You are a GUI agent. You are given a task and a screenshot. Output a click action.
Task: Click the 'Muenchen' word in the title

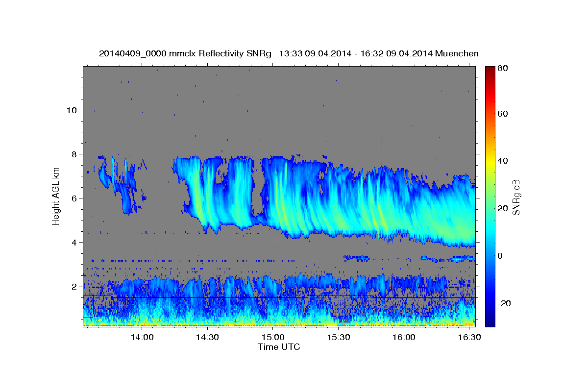[x=456, y=53]
